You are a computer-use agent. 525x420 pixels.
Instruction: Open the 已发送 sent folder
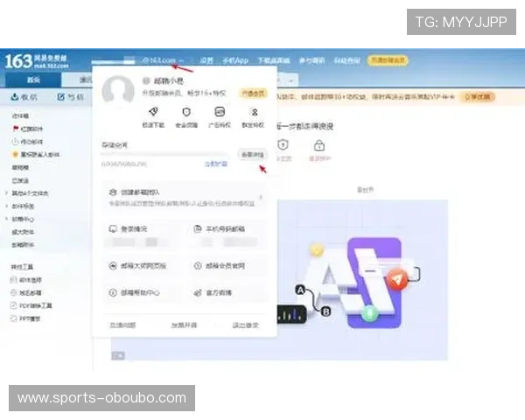click(20, 180)
